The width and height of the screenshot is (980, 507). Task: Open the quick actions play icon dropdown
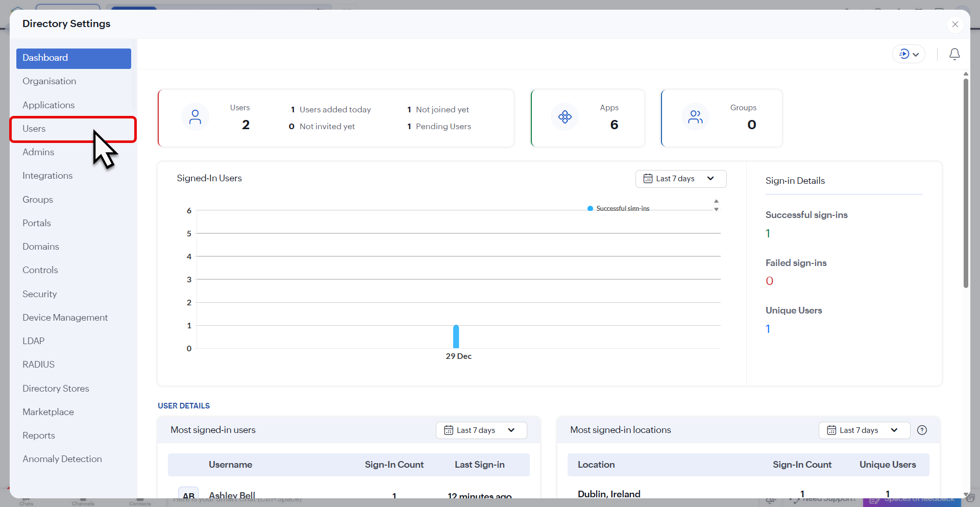[x=908, y=54]
